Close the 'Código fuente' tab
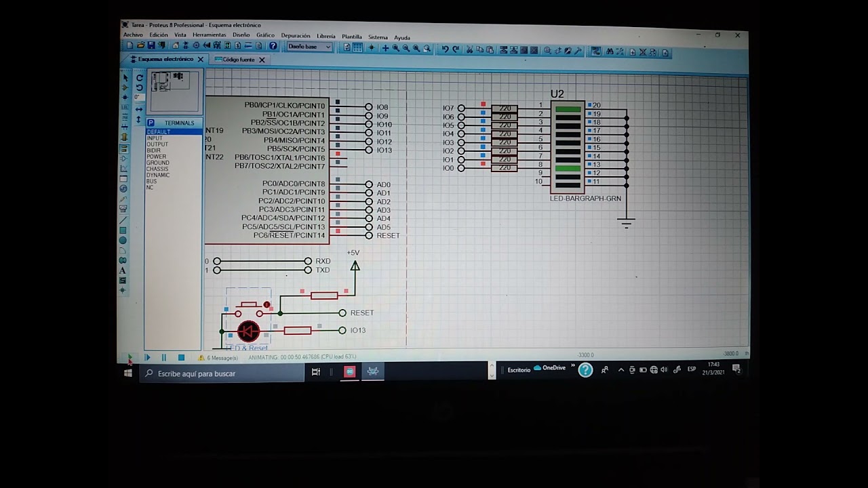The height and width of the screenshot is (488, 868). (x=262, y=60)
